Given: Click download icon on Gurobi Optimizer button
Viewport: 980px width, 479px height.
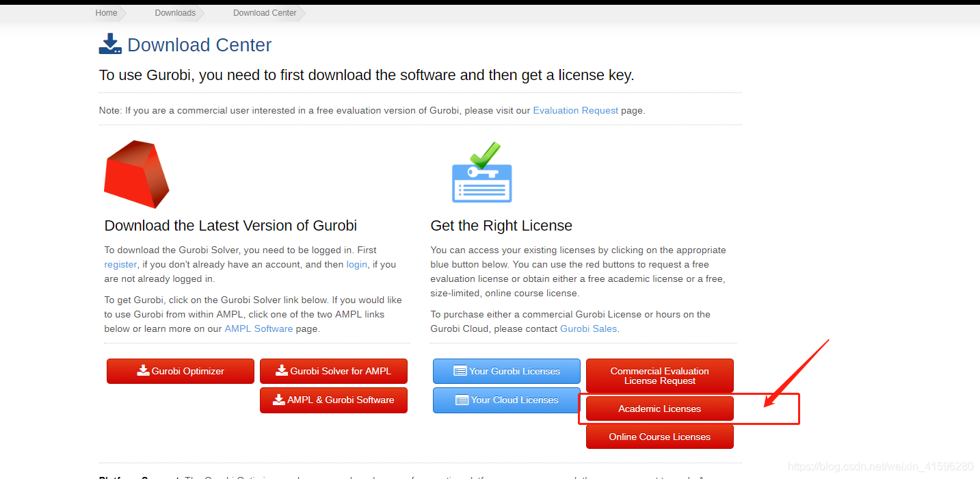Looking at the screenshot, I should click(x=143, y=370).
